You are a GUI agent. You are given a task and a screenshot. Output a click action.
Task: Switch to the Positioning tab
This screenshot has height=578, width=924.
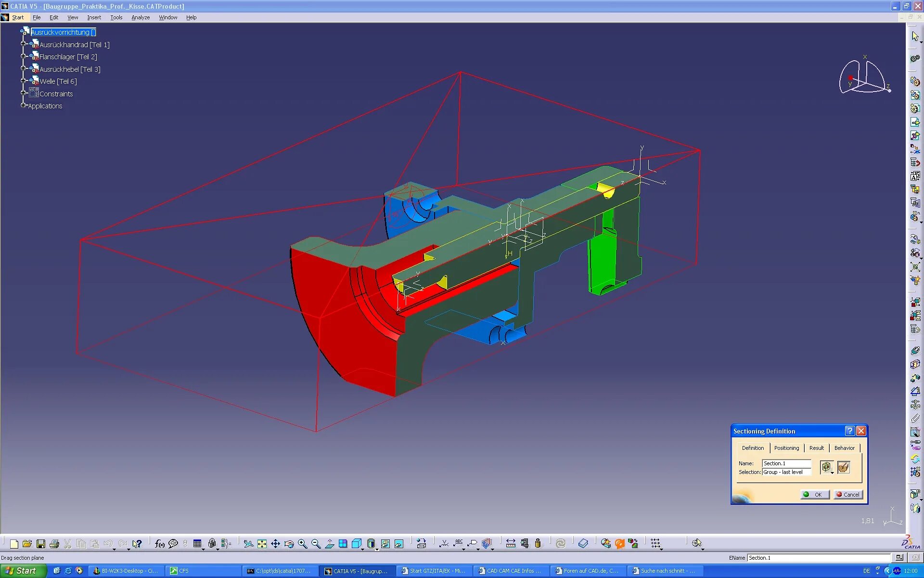tap(786, 448)
